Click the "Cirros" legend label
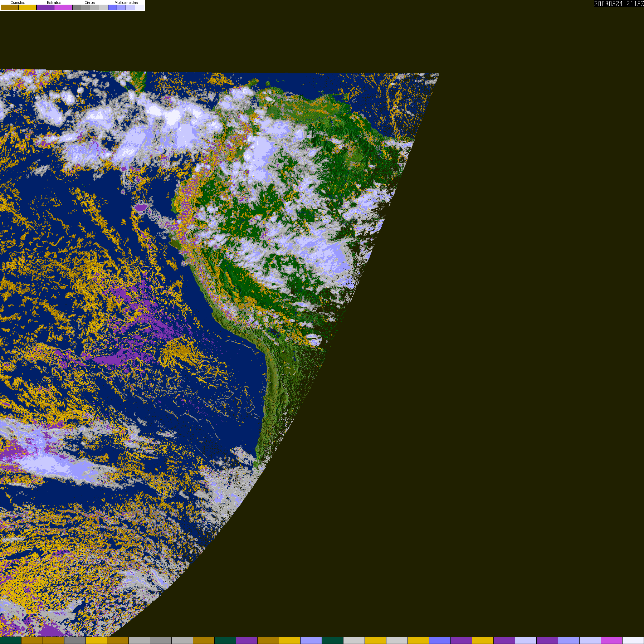Screen dimensions: 644x644 [x=90, y=3]
